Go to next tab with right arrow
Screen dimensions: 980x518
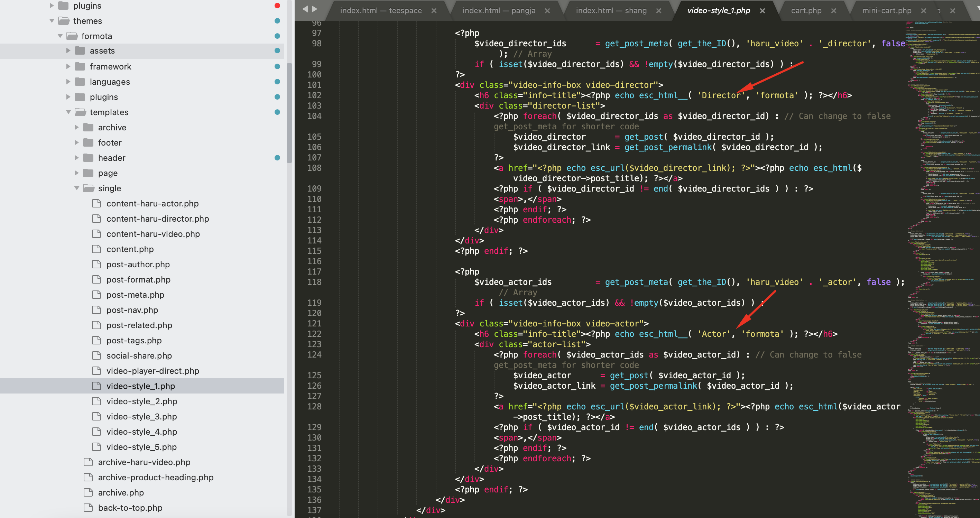coord(315,9)
